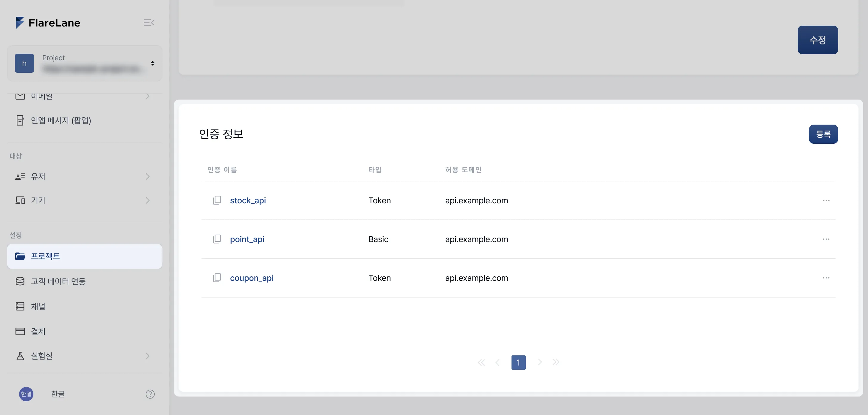Expand the 유저 menu chevron
This screenshot has width=868, height=415.
click(148, 176)
